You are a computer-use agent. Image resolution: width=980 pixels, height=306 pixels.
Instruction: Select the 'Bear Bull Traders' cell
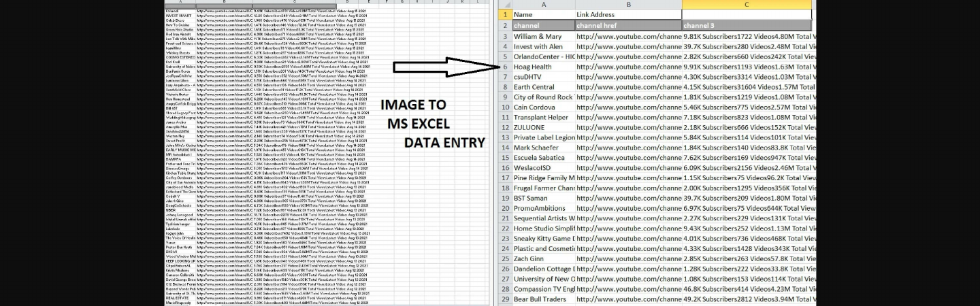(543, 299)
